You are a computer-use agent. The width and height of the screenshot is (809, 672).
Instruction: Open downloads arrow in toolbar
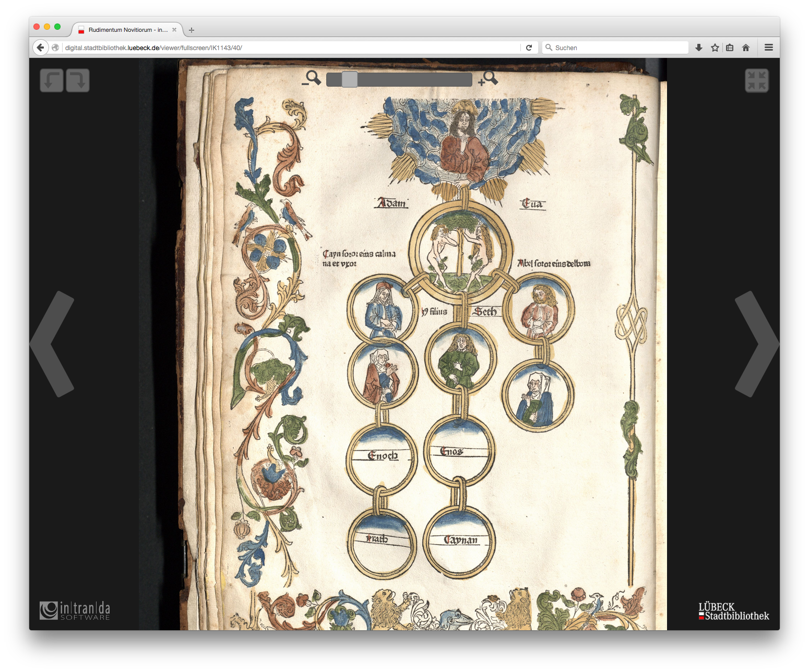[x=699, y=48]
